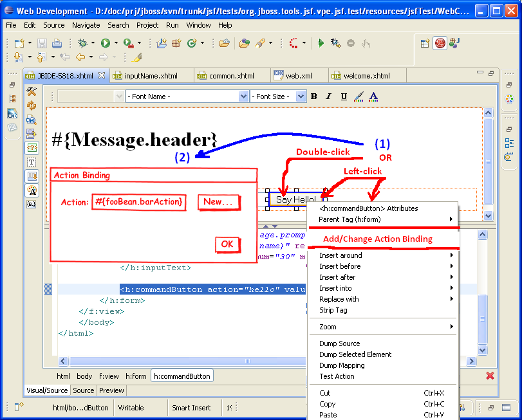Pick background color highlighter swatch
This screenshot has height=420, width=522.
click(x=359, y=96)
